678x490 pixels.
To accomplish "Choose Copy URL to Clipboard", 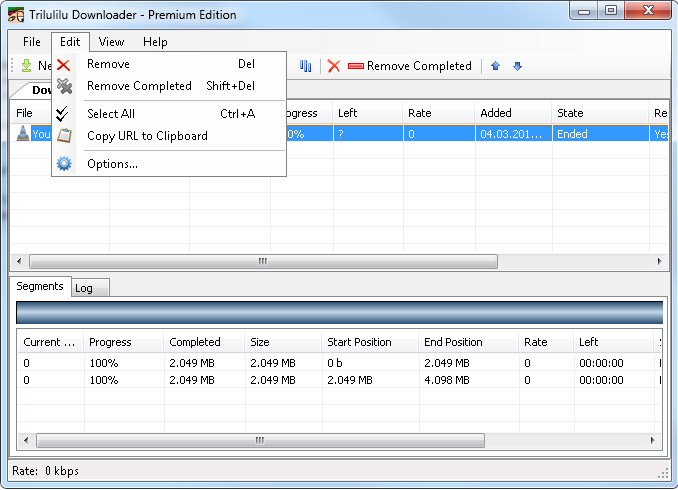I will coord(169,136).
